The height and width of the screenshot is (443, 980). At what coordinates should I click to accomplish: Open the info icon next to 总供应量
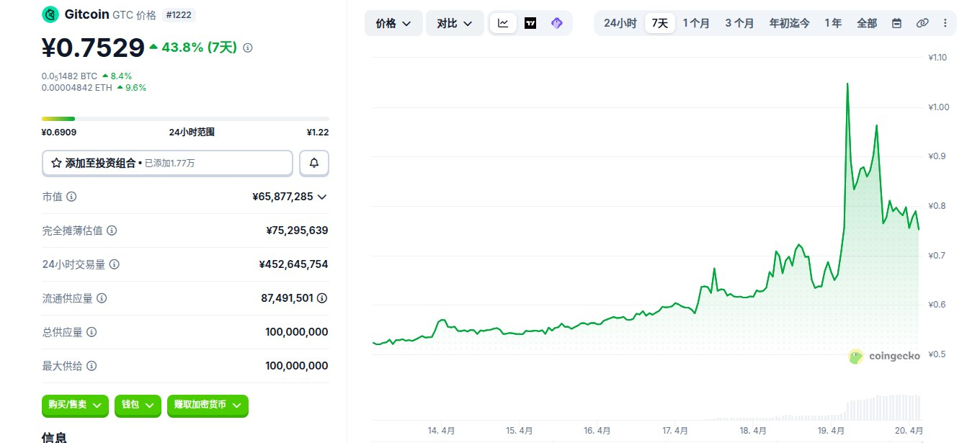pos(92,332)
